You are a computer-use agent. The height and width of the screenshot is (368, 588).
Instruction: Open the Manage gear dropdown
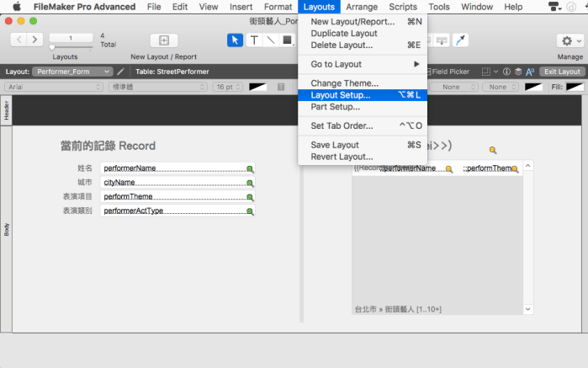click(570, 40)
